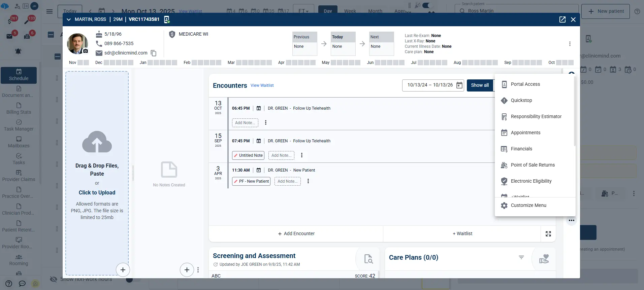Click the View Waitlist link beside Encounters

point(262,85)
